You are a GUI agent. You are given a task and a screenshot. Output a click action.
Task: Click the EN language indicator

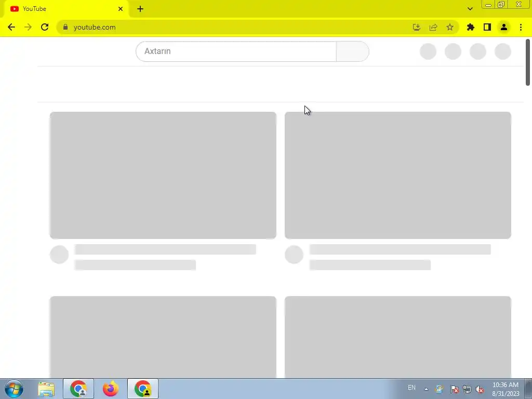coord(411,388)
